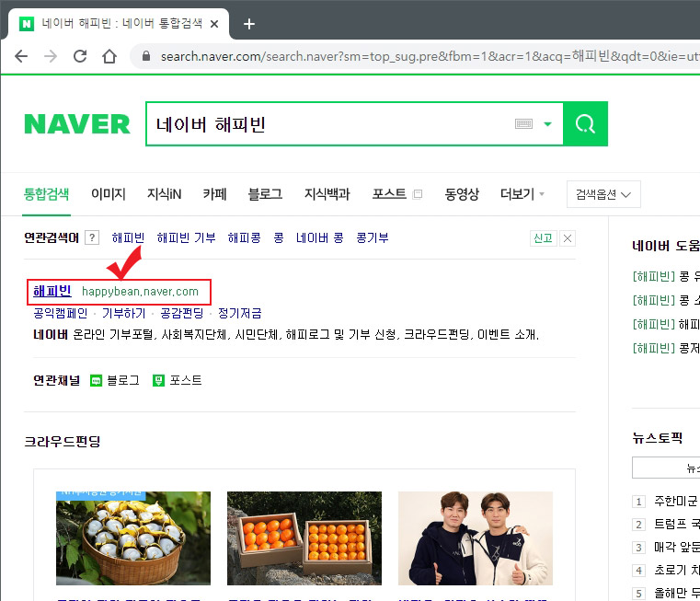Select the 이미지 tab

(109, 194)
